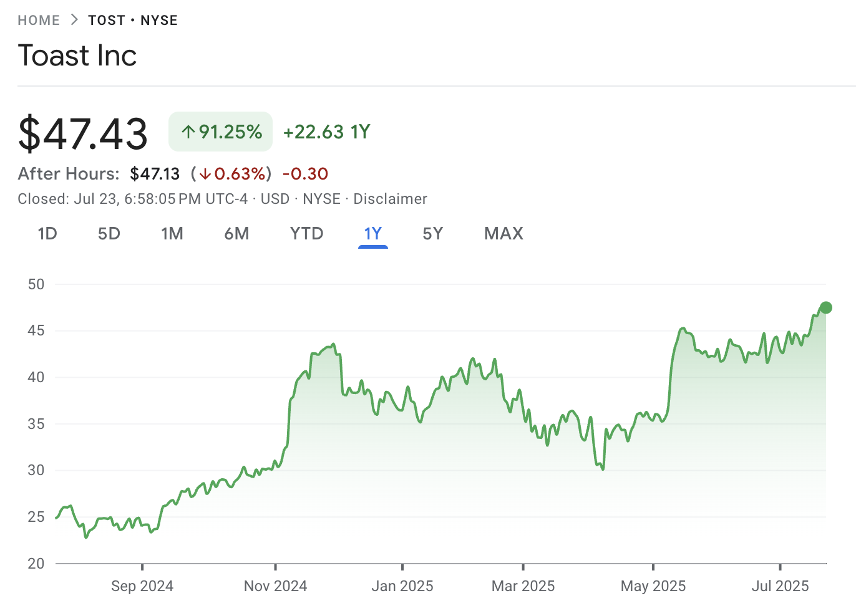Select the 1M time range tab
Image resolution: width=856 pixels, height=616 pixels.
172,234
